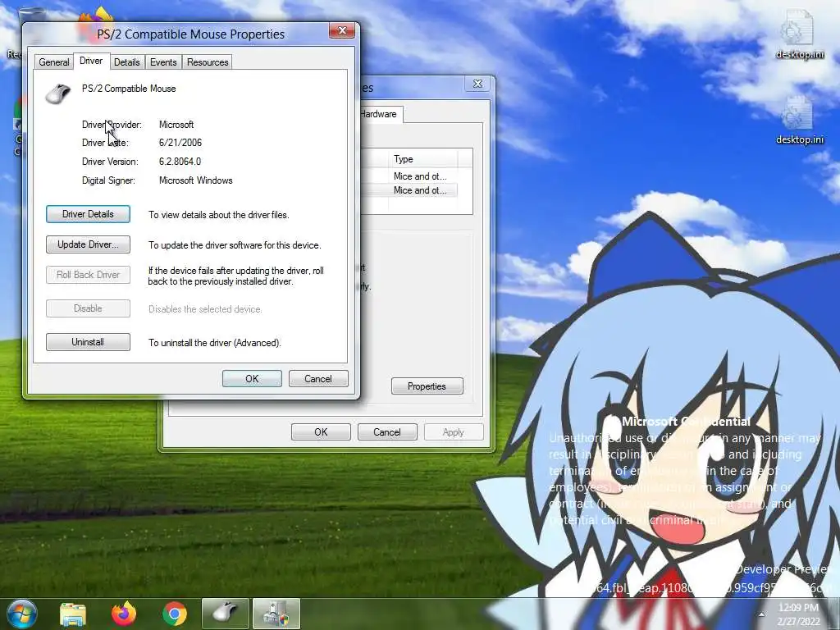The width and height of the screenshot is (840, 630).
Task: Select the Control Panel taskbar item
Action: pos(276,614)
